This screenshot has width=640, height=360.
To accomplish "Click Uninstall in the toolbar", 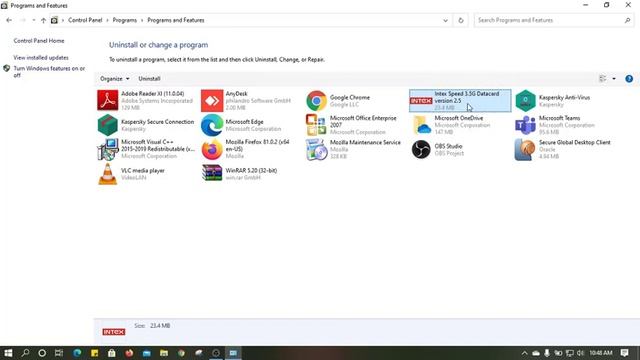I will 149,79.
